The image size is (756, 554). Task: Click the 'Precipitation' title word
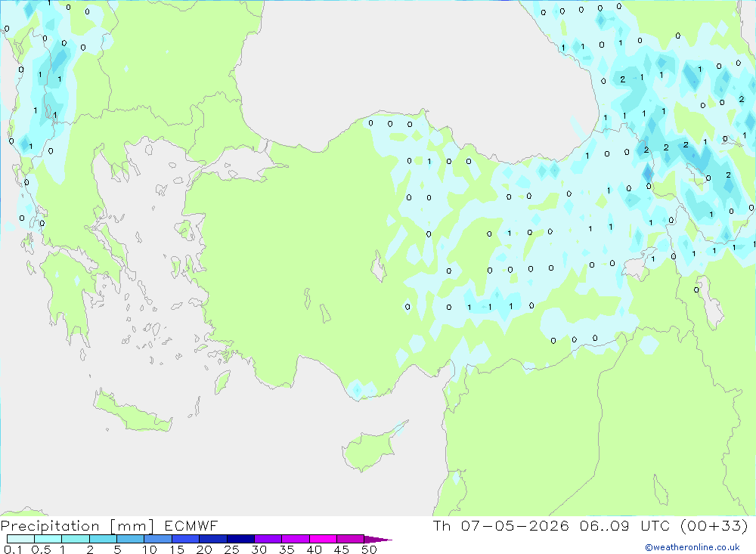point(50,526)
